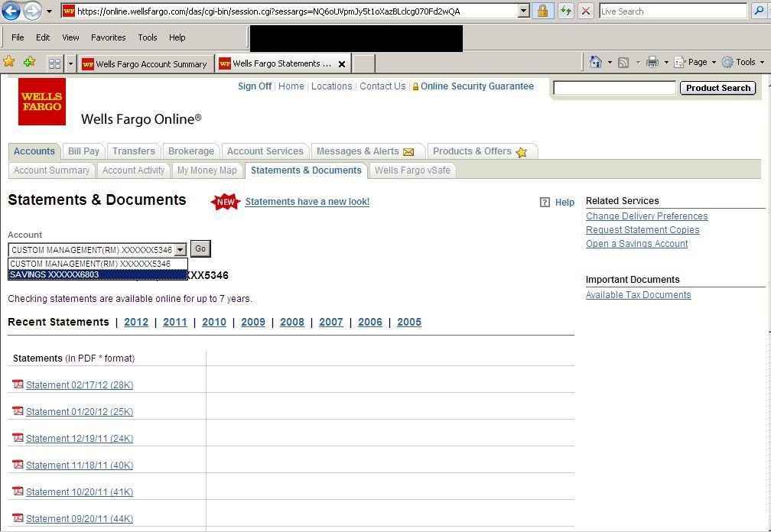Viewport: 771px width, 532px height.
Task: Open the Wells Fargo vSafe sub-tab
Action: pyautogui.click(x=412, y=170)
